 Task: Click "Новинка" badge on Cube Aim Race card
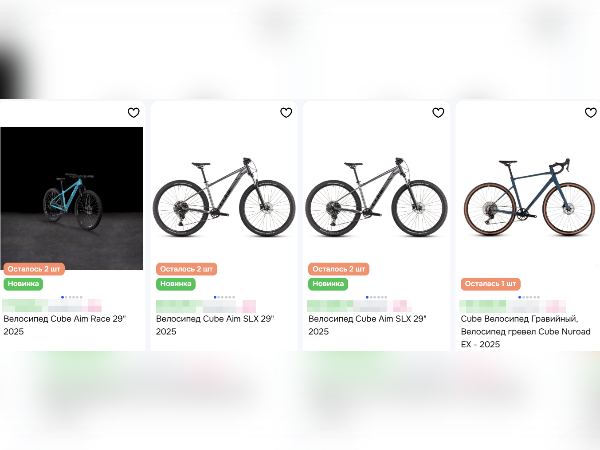(x=24, y=284)
